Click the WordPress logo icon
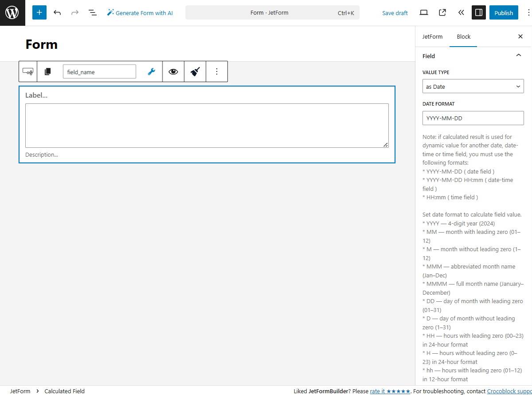Viewport: 532px width, 395px height. tap(12, 12)
